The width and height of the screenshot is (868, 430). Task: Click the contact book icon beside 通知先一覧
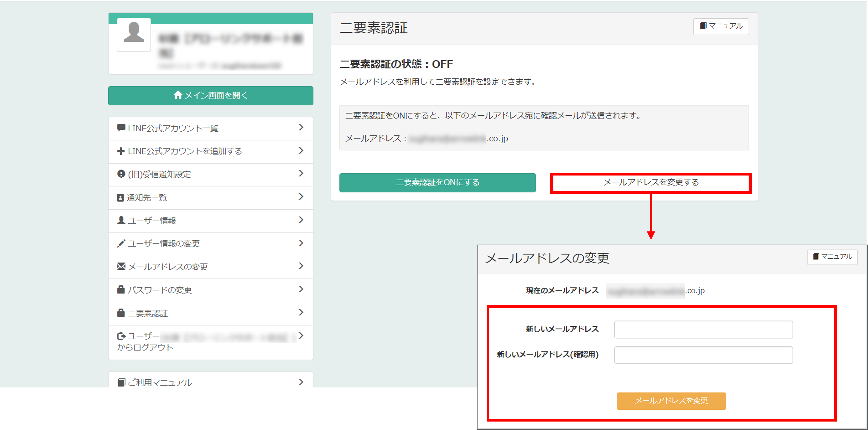[121, 198]
